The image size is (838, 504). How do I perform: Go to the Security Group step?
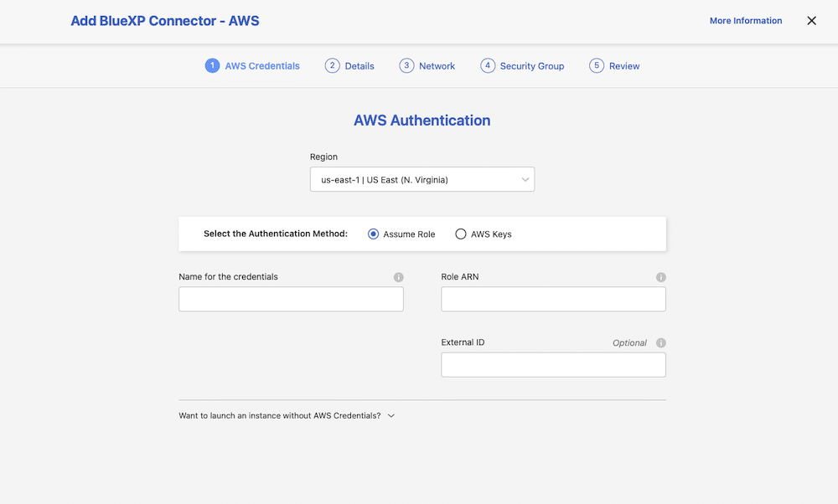522,65
